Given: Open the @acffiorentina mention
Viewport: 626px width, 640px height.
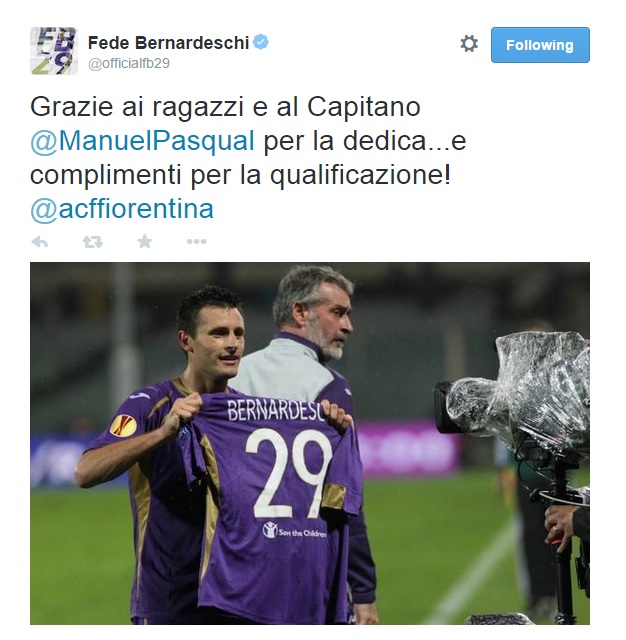Looking at the screenshot, I should (122, 209).
